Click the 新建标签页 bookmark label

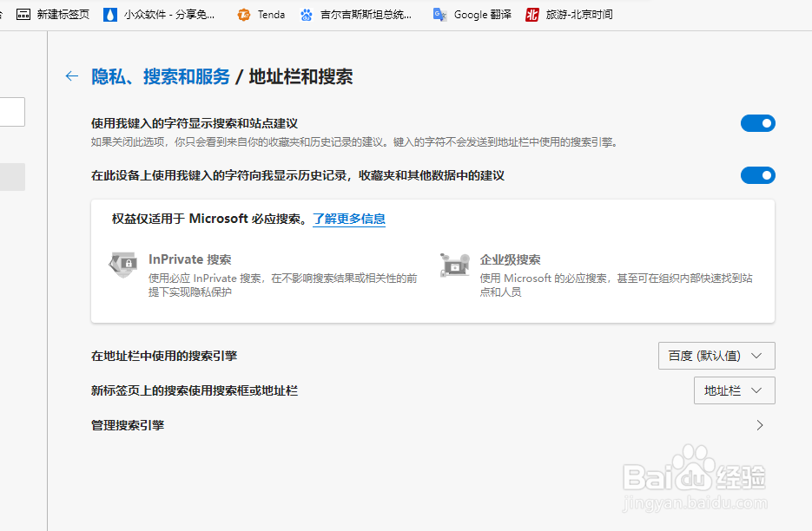63,15
